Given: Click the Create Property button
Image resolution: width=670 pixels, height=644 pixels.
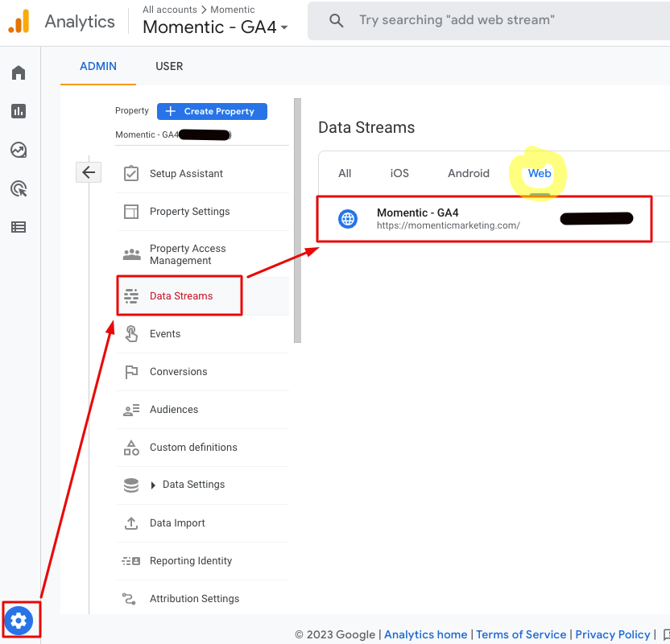Looking at the screenshot, I should pos(212,111).
